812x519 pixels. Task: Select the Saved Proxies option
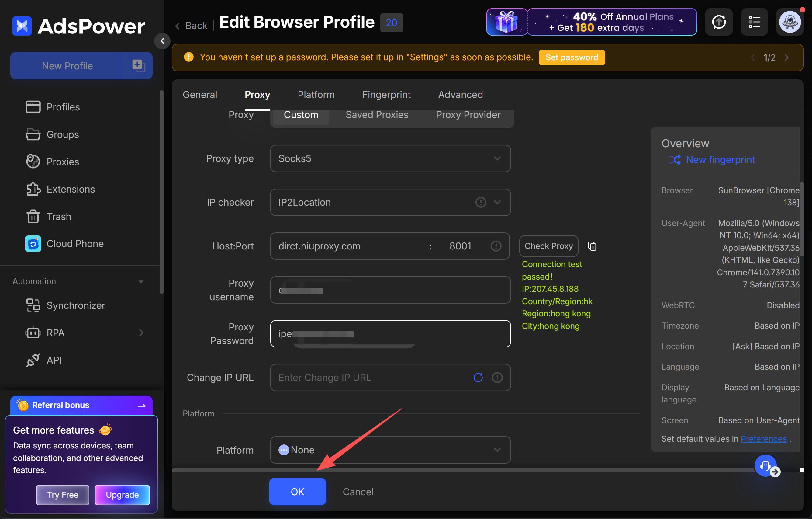377,115
